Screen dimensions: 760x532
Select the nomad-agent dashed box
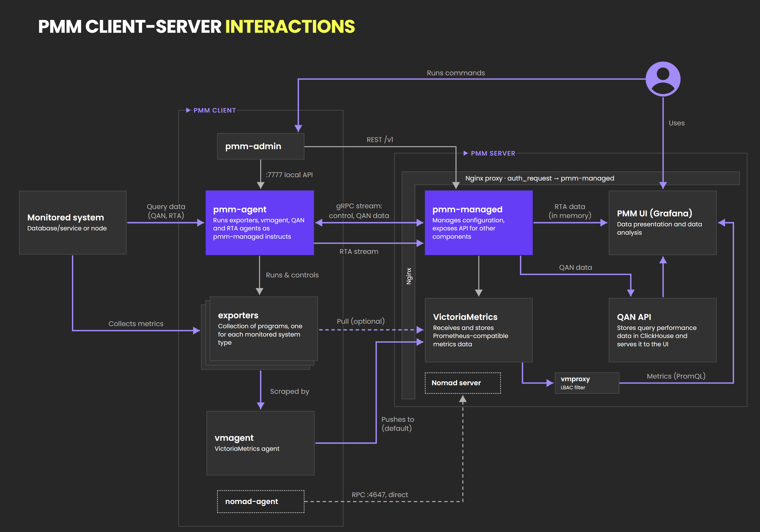point(261,502)
